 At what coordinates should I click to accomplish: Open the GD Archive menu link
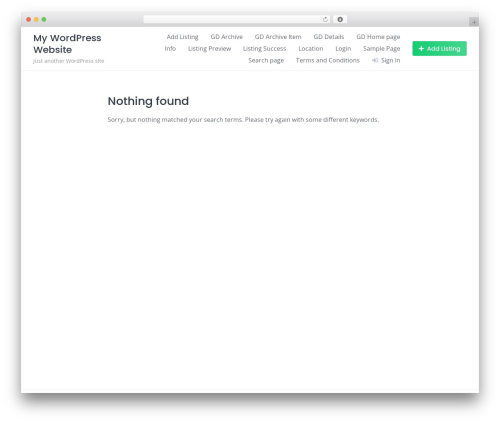click(x=227, y=37)
